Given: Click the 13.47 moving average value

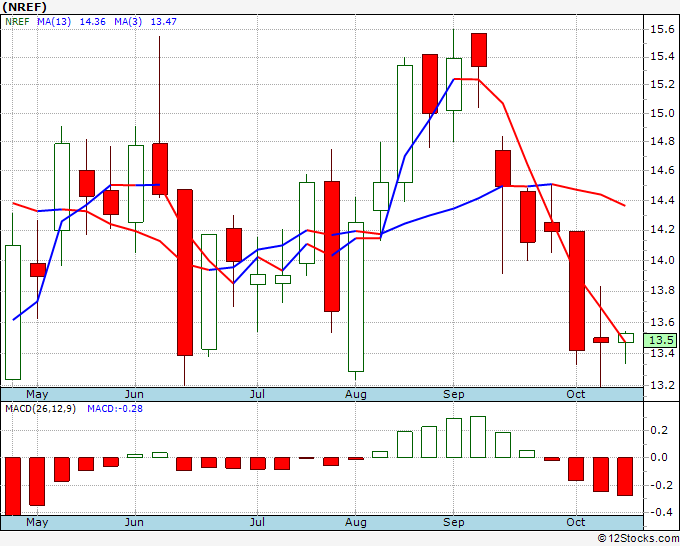Looking at the screenshot, I should (x=163, y=22).
